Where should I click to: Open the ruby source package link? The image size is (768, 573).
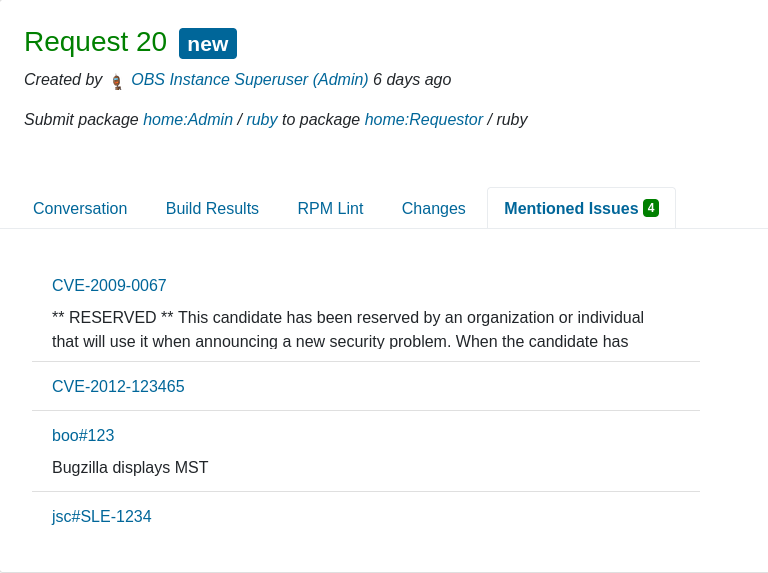(262, 119)
